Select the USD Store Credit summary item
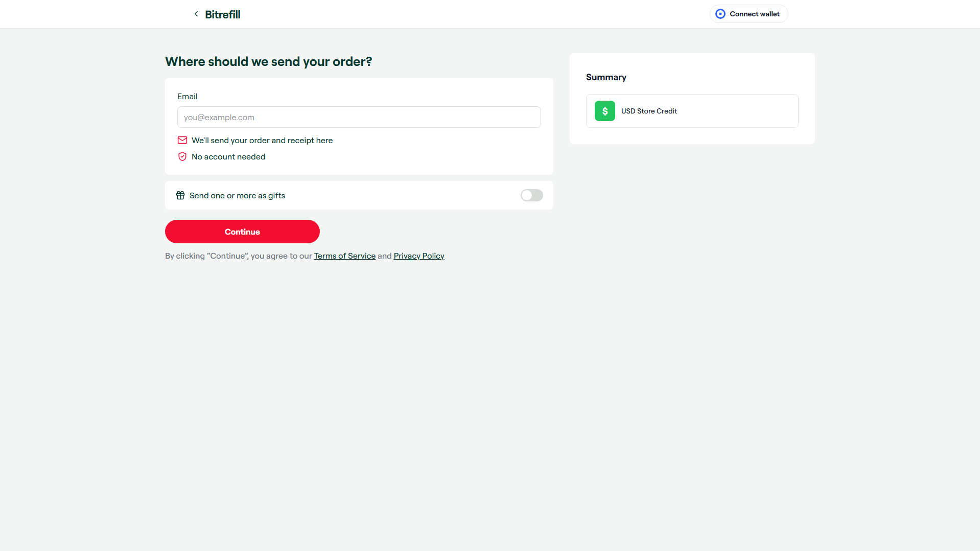980x551 pixels. (x=692, y=111)
